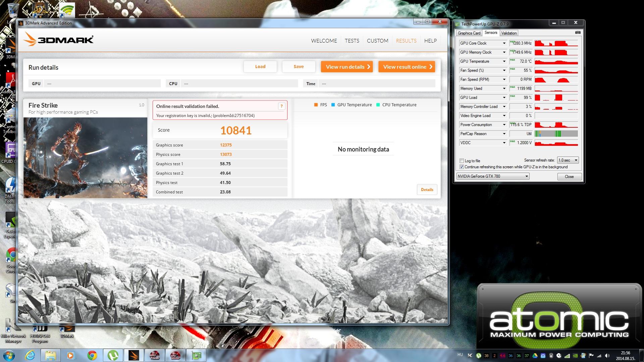Switch to uTorrent on the taskbar

(x=113, y=355)
